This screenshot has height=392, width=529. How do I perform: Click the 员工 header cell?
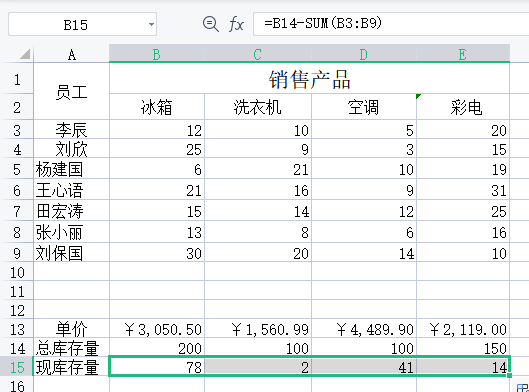[x=72, y=91]
